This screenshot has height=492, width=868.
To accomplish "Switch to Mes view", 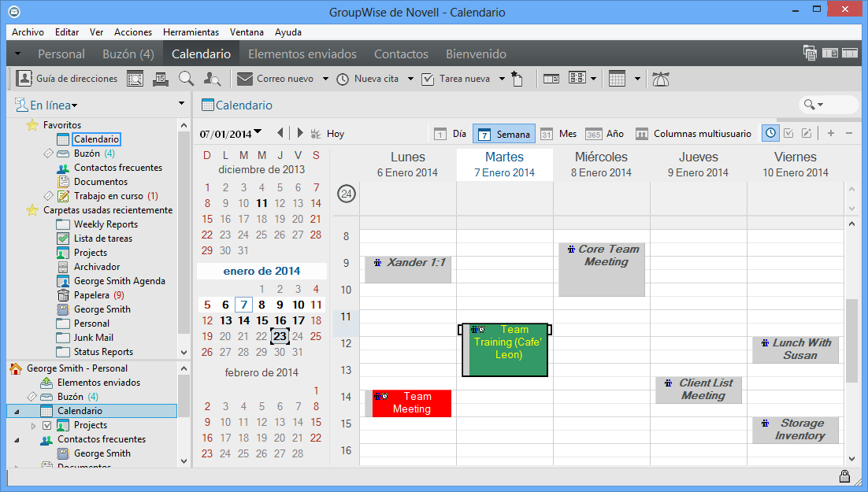I will (x=558, y=134).
